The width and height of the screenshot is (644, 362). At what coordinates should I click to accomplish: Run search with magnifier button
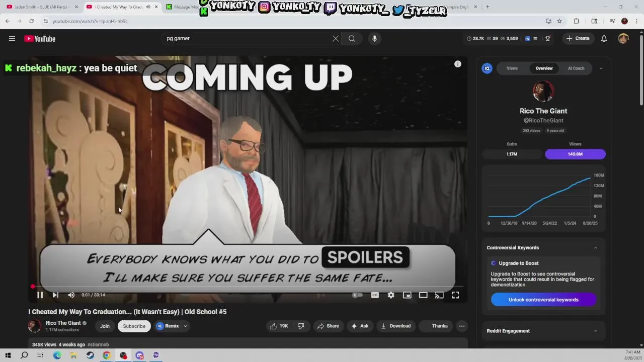pyautogui.click(x=352, y=39)
